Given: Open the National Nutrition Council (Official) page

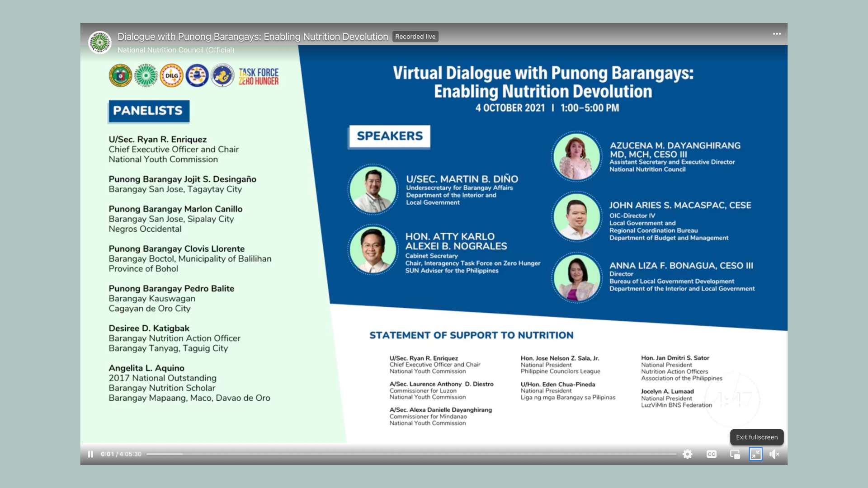Looking at the screenshot, I should 176,50.
